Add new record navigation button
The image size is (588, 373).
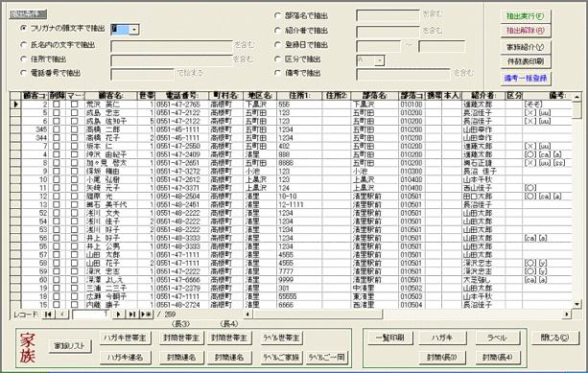pyautogui.click(x=146, y=315)
